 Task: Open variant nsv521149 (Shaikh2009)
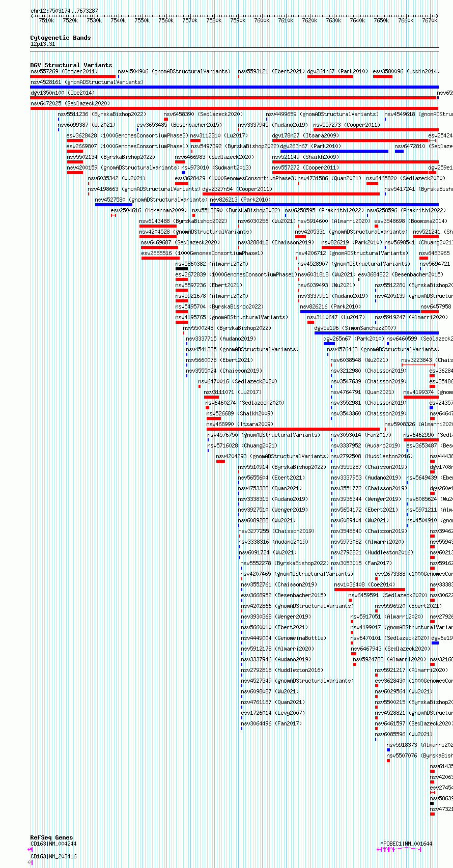pos(305,157)
